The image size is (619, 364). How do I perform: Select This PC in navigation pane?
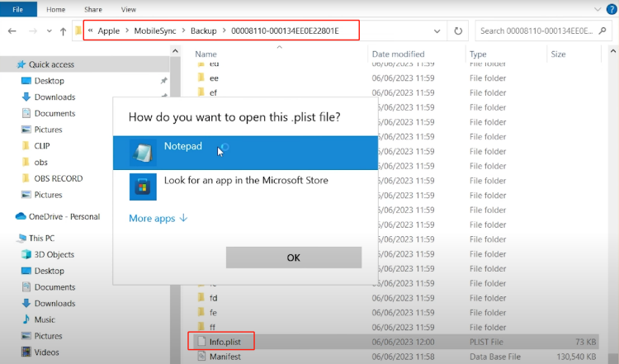(41, 238)
